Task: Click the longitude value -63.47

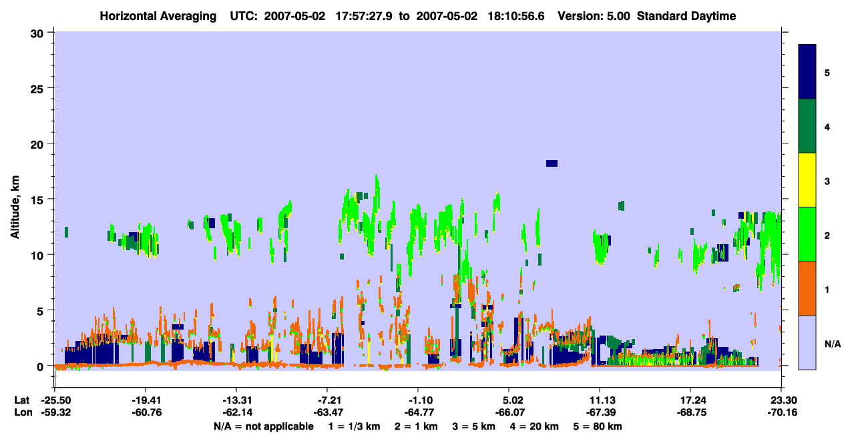Action: [327, 413]
